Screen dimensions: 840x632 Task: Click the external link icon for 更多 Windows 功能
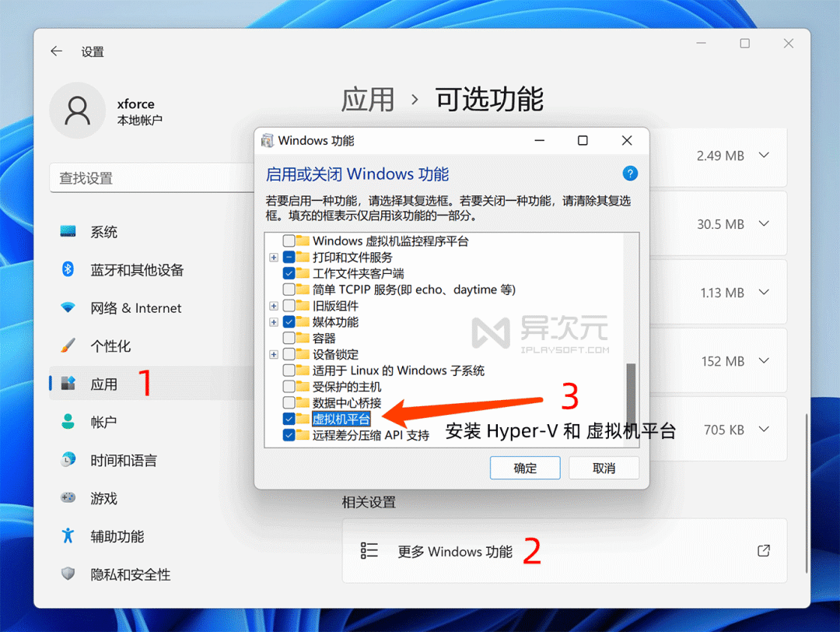point(764,550)
